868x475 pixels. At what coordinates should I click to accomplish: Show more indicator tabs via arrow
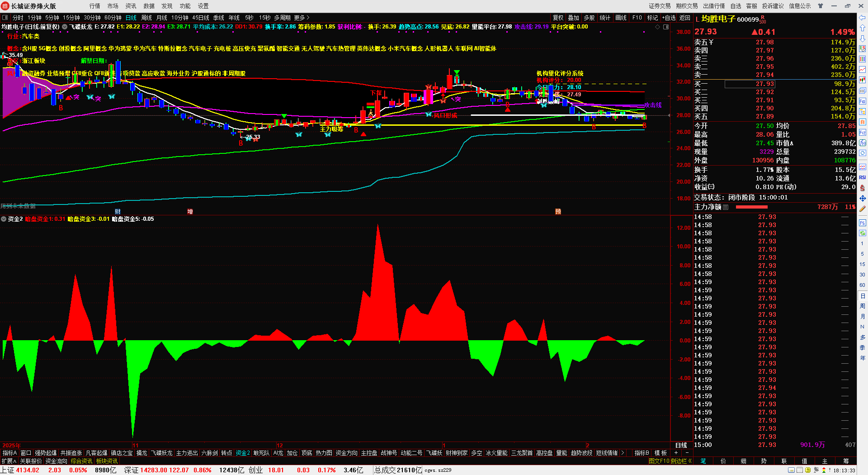(623, 453)
